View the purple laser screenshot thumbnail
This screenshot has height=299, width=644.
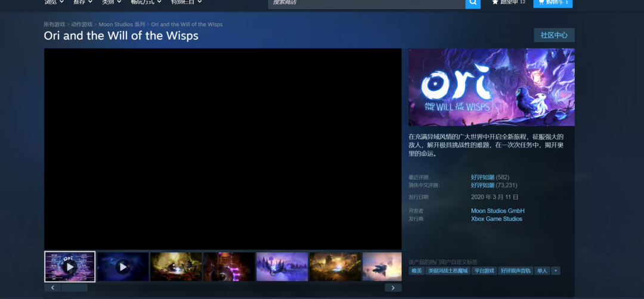[229, 267]
